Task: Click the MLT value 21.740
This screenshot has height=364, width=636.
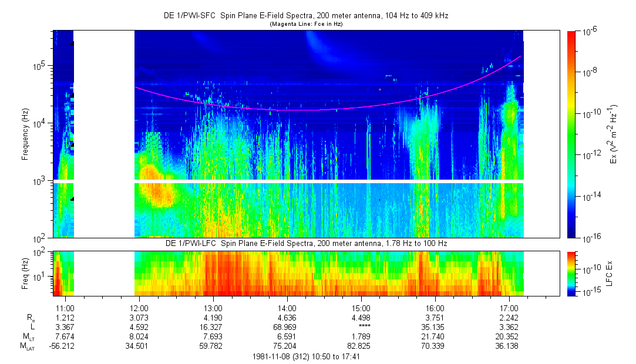Action: pyautogui.click(x=435, y=336)
